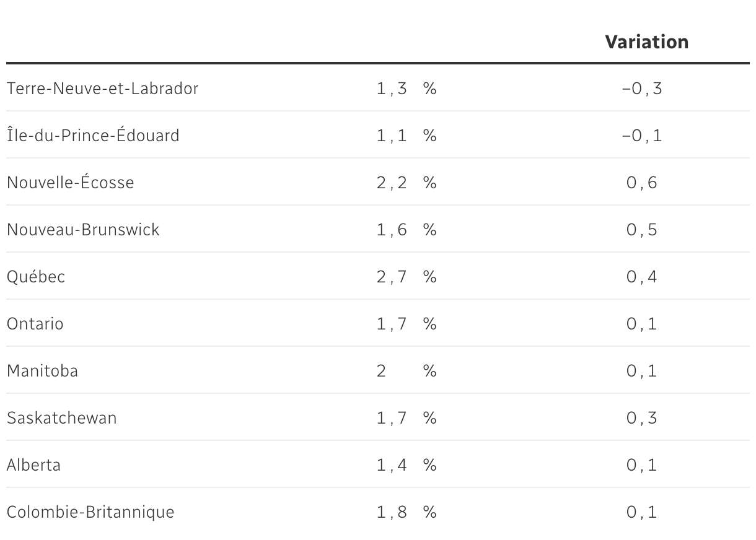Click Manitoba's 2 % value
The image size is (756, 540).
[407, 371]
